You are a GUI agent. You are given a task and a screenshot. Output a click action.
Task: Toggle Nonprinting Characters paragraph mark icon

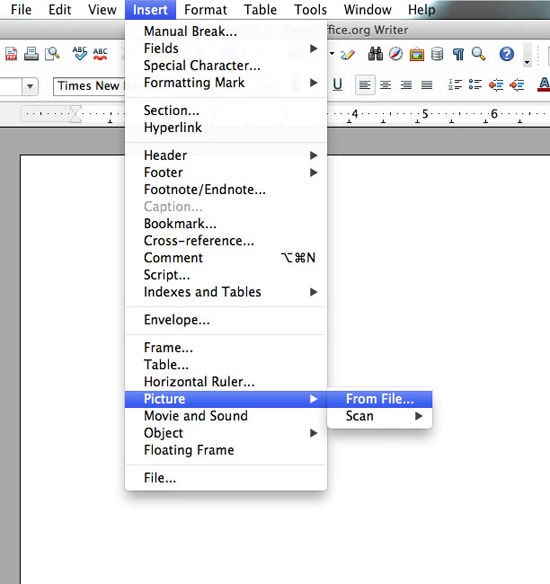click(458, 55)
